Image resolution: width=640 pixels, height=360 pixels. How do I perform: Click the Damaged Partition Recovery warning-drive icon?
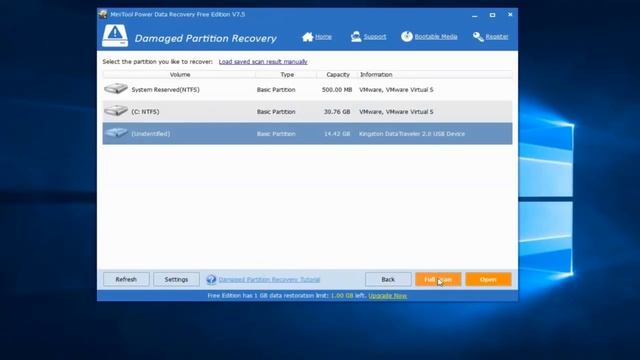tap(115, 36)
